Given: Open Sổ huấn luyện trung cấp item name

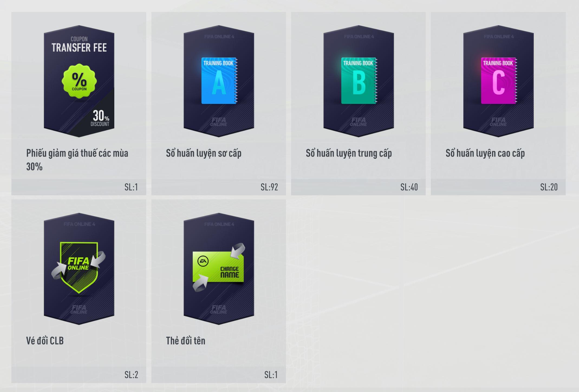Looking at the screenshot, I should tap(349, 153).
